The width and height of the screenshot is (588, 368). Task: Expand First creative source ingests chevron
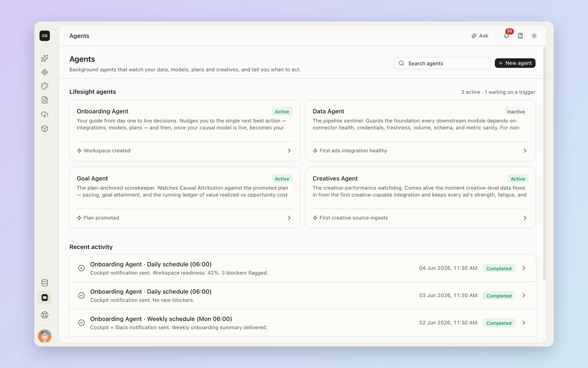coord(525,218)
